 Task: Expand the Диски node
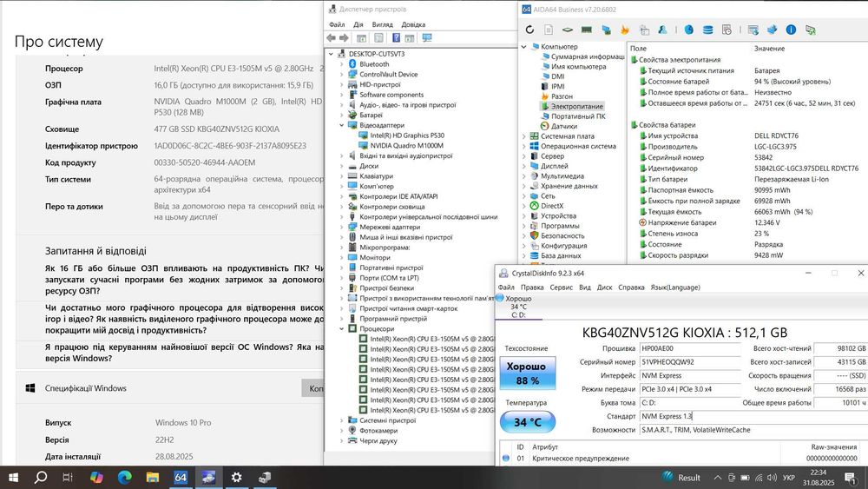pyautogui.click(x=342, y=166)
